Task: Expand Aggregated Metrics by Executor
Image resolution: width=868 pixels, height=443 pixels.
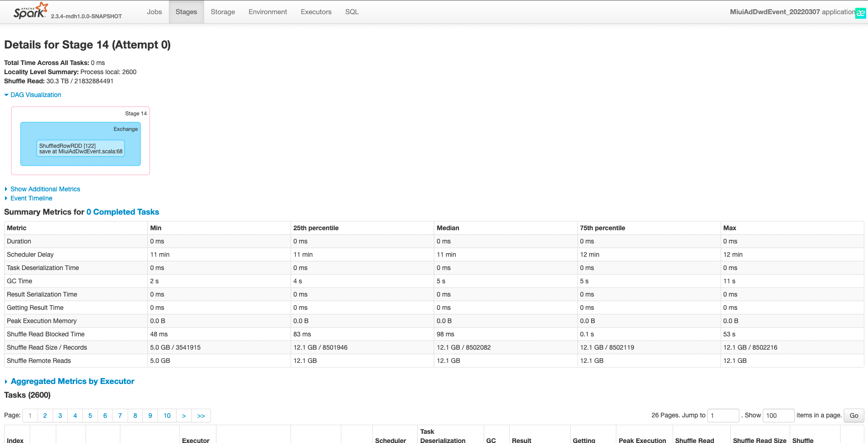Action: coord(73,381)
